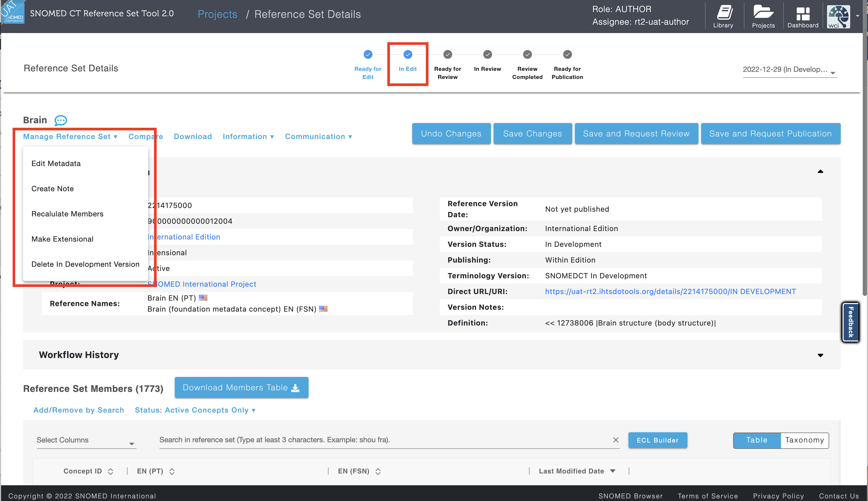Viewport: 868px width, 501px height.
Task: Choose Edit Metadata from the menu
Action: (x=86, y=163)
